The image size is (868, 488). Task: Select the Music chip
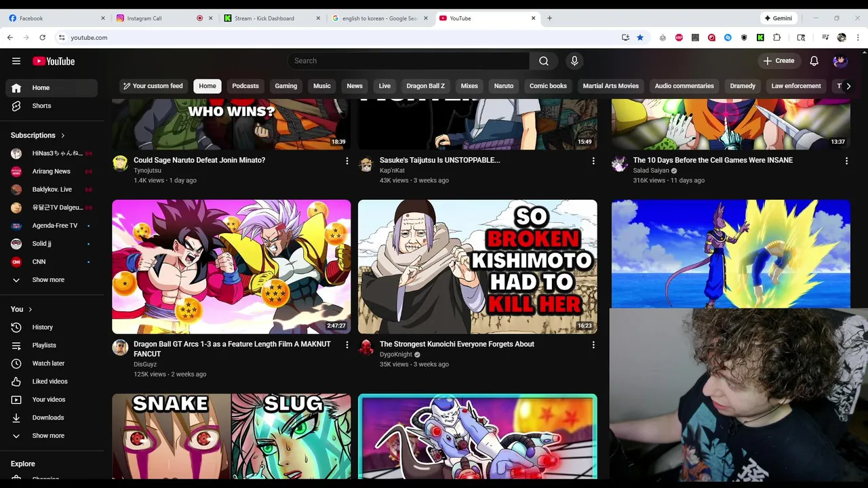pyautogui.click(x=322, y=86)
